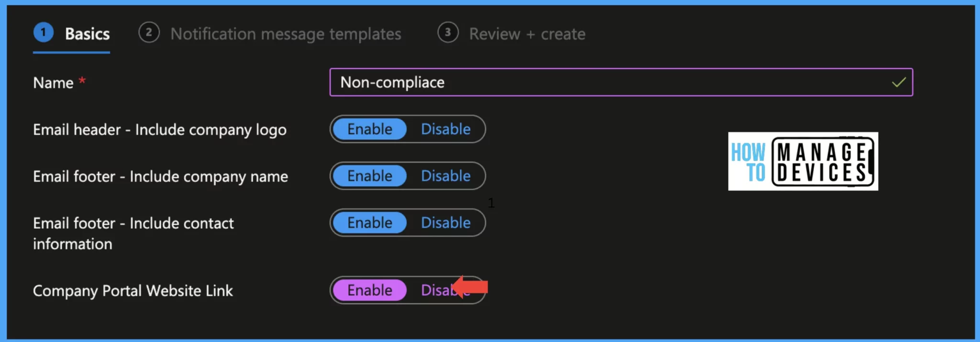Enable company name in the email footer
The width and height of the screenshot is (980, 342).
point(369,176)
